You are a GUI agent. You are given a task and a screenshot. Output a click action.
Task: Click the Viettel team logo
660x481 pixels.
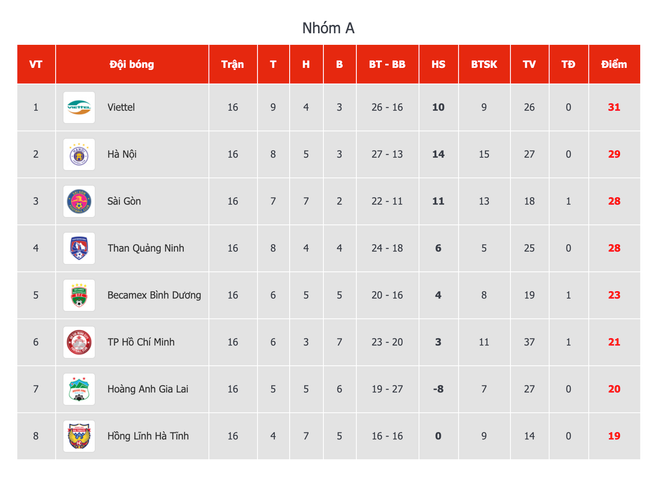tap(79, 107)
